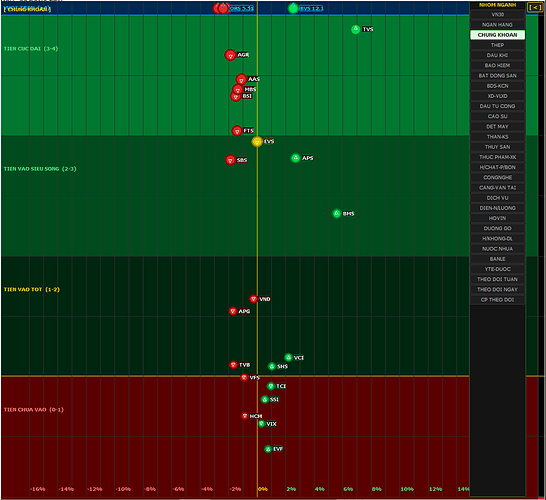This screenshot has height=500, width=546.
Task: Switch to NGAN HANG sector
Action: click(x=497, y=25)
